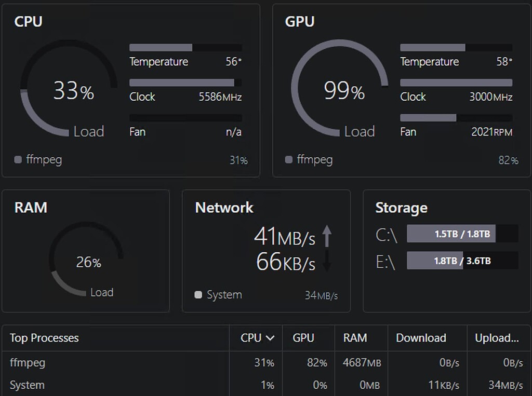532x396 pixels.
Task: Click the System legend icon in Network panel
Action: pos(198,295)
